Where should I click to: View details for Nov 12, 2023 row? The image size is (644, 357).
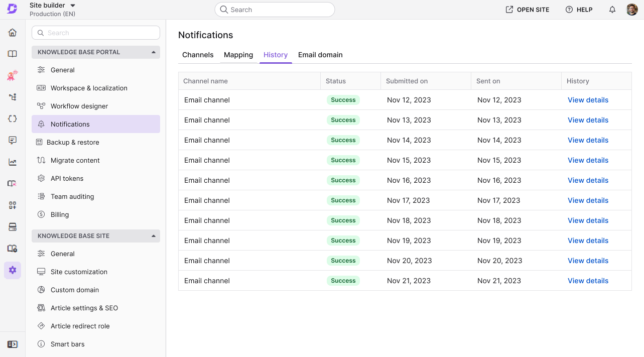588,100
